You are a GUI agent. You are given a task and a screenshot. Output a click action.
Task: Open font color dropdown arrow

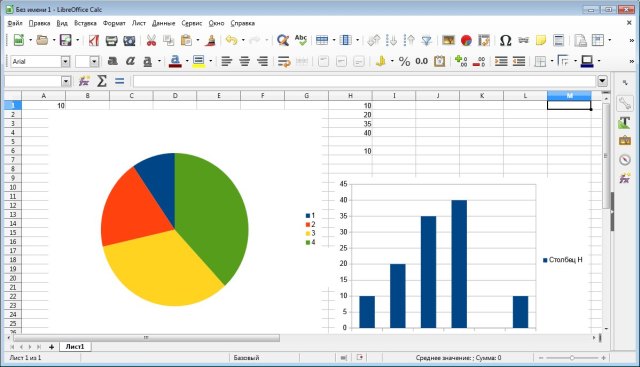point(187,62)
